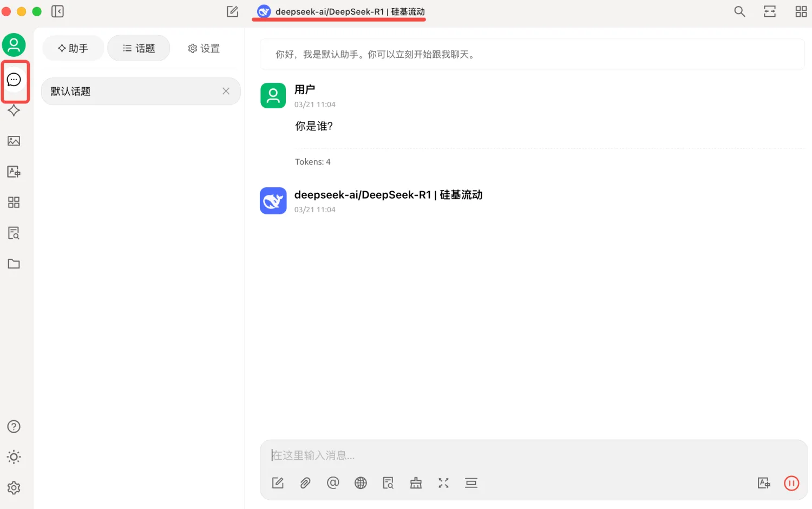Delete the 默认话题 topic with X
812x509 pixels.
click(226, 92)
